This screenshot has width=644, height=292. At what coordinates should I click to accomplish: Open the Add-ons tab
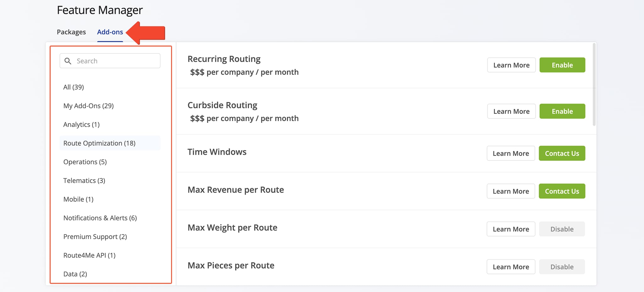point(110,32)
